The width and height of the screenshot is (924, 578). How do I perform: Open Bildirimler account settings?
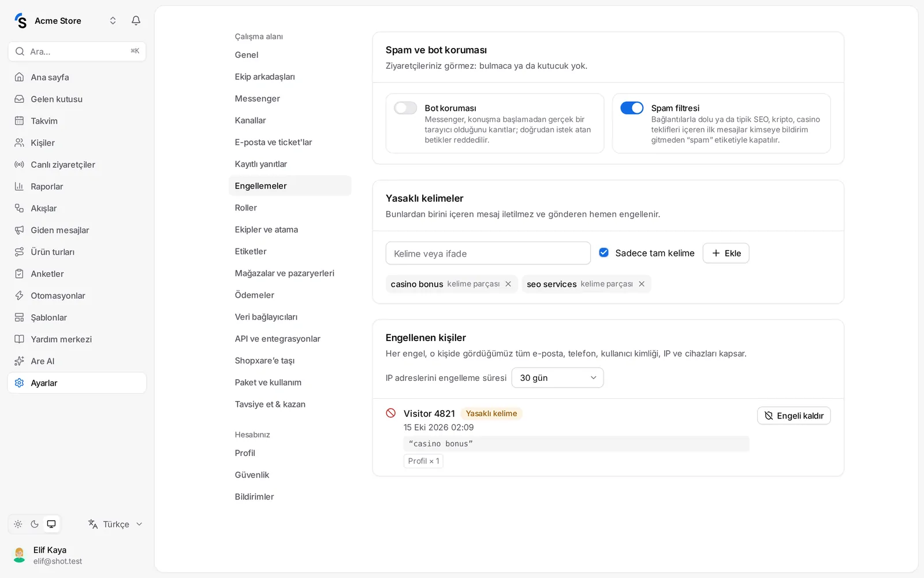point(290,497)
